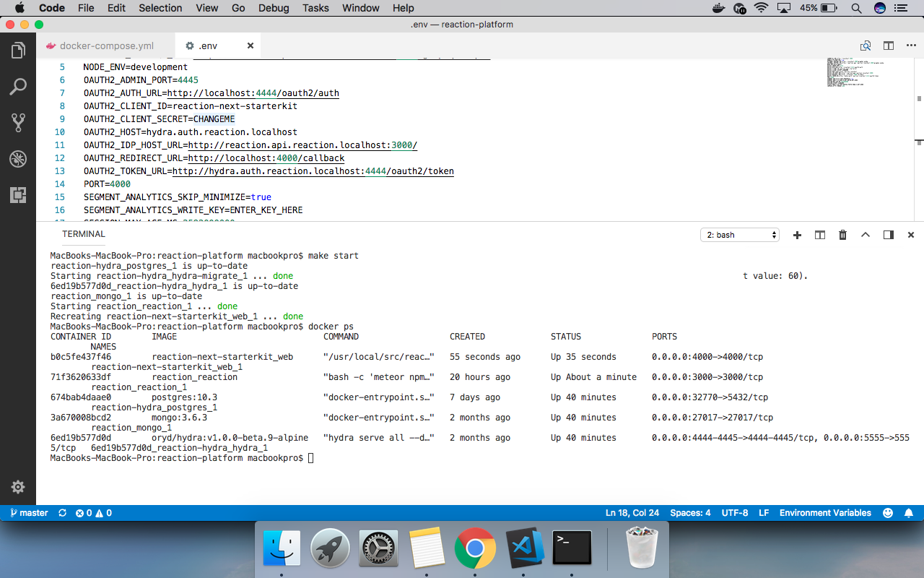Viewport: 924px width, 578px height.
Task: Split the terminal pane
Action: point(820,235)
